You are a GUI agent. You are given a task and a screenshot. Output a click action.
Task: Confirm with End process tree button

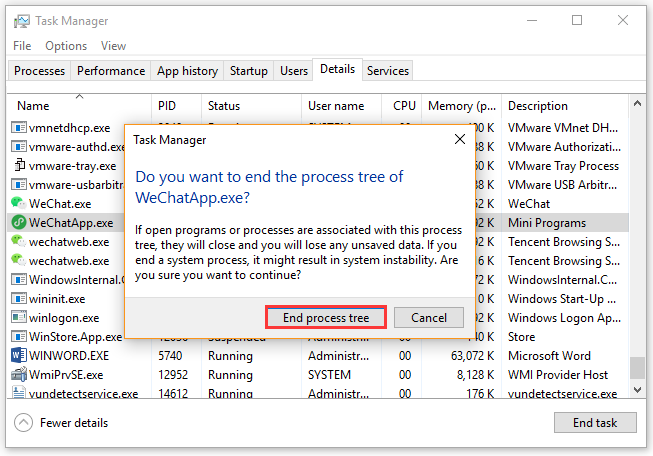pos(326,318)
